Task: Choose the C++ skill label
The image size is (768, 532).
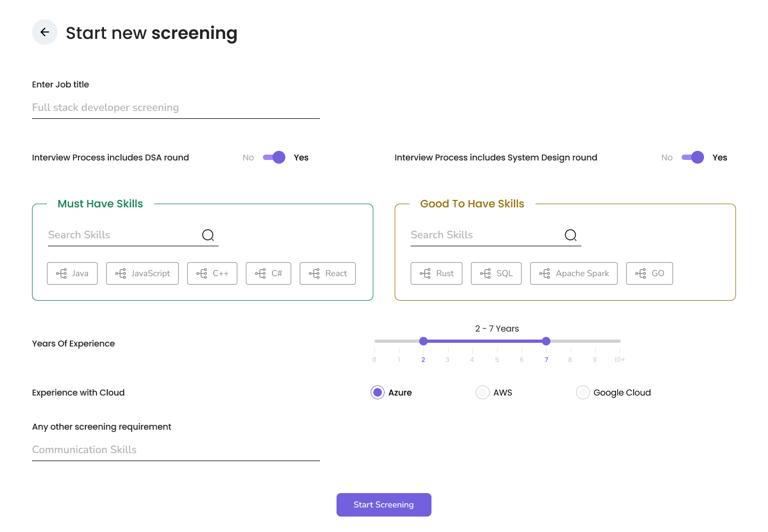Action: (x=221, y=273)
